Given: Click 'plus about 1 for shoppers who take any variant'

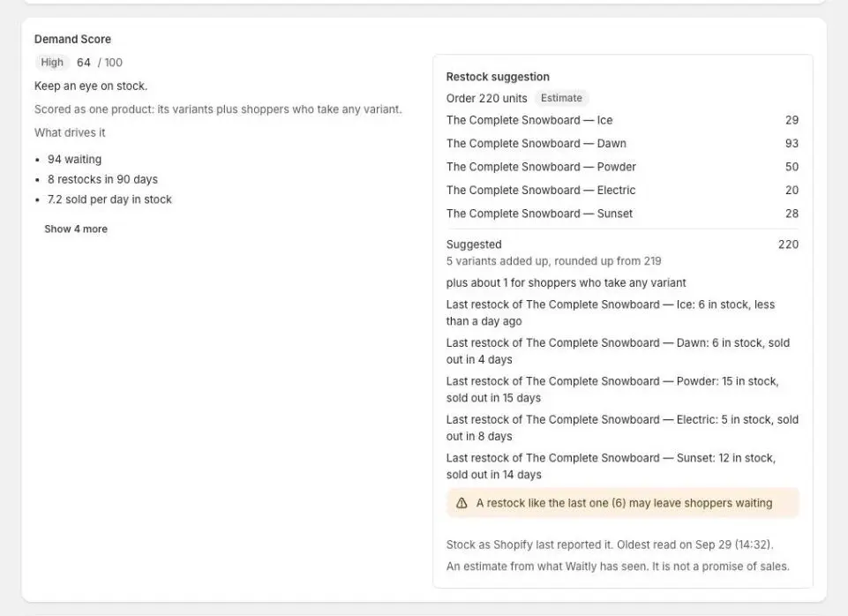Looking at the screenshot, I should 566,283.
